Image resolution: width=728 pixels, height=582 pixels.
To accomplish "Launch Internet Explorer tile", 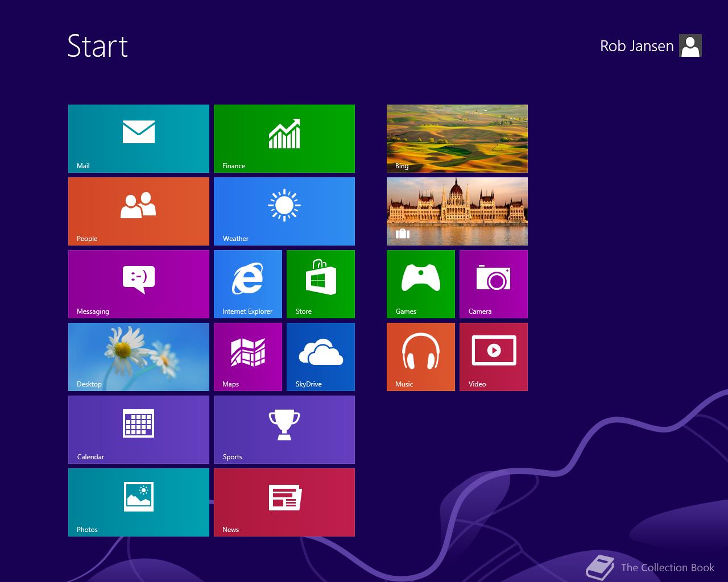I will point(248,284).
